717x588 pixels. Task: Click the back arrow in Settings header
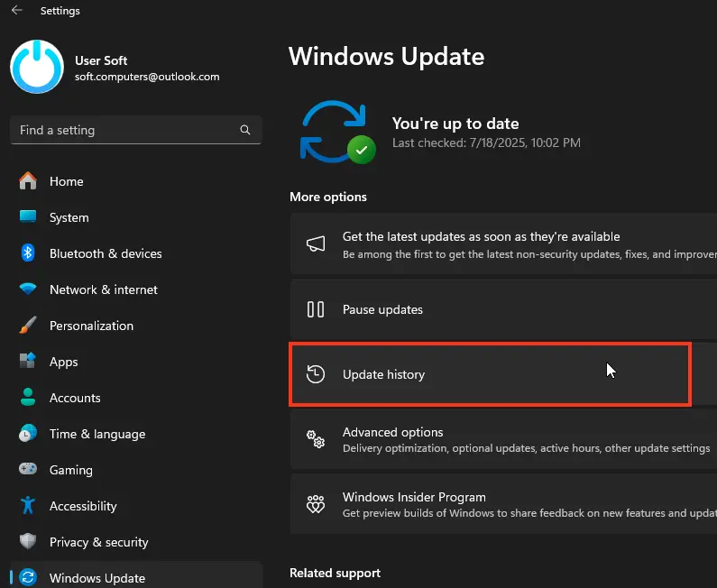[17, 11]
